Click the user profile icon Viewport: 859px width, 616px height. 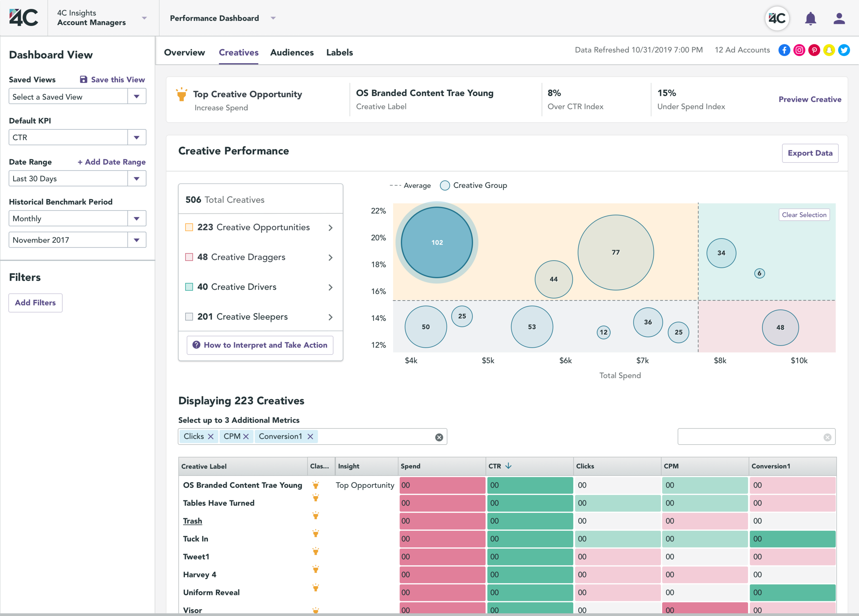click(x=839, y=18)
